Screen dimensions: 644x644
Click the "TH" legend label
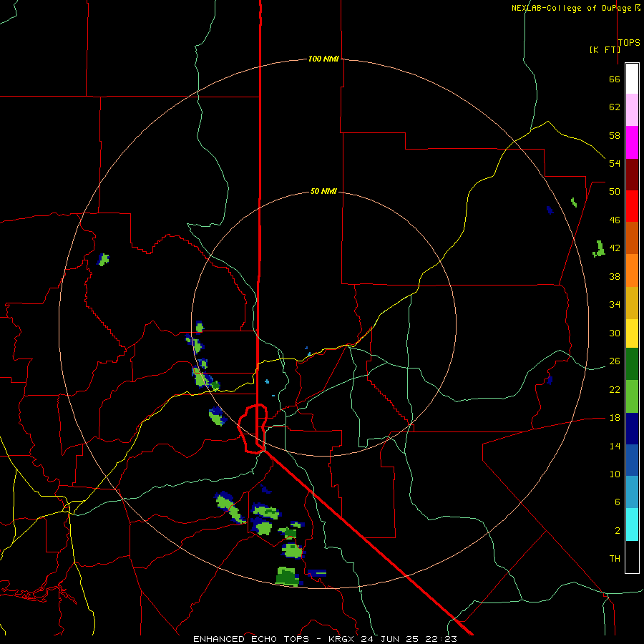tap(615, 558)
